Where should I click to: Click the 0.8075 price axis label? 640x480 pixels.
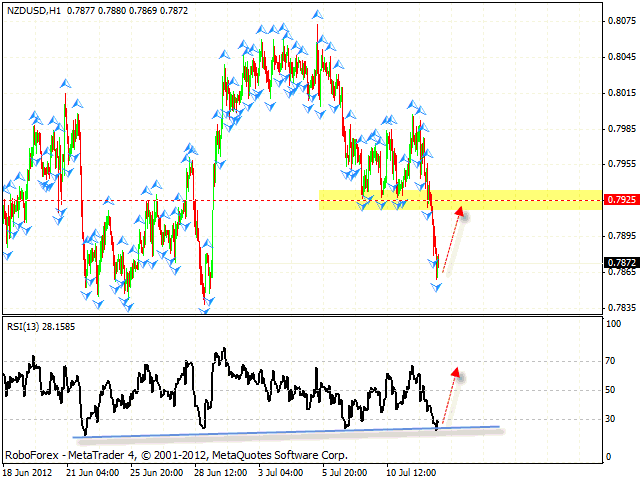[618, 20]
